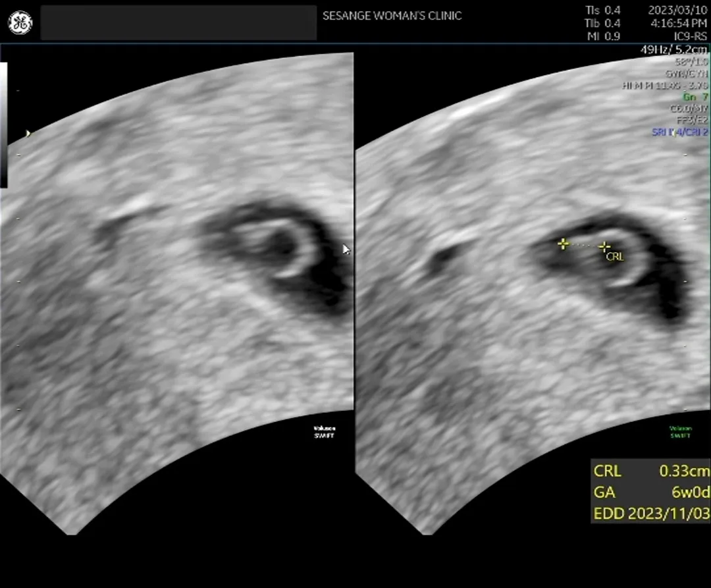Click the GA 6w0d result row
This screenshot has height=588, width=711.
pyautogui.click(x=651, y=492)
